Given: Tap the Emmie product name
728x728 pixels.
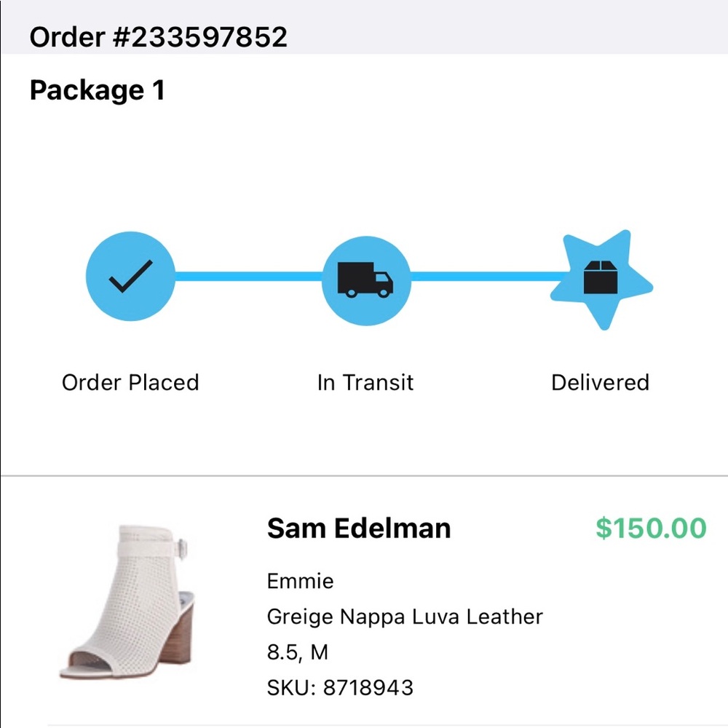Looking at the screenshot, I should coord(301,581).
